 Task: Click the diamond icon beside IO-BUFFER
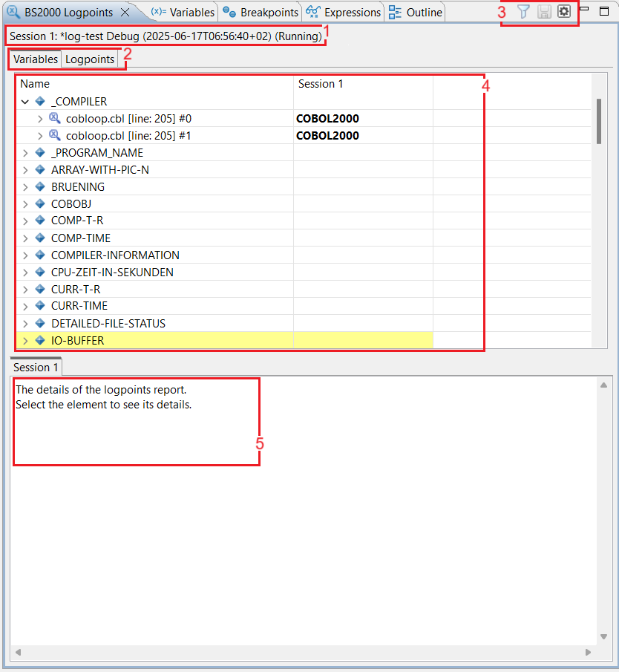[x=40, y=340]
